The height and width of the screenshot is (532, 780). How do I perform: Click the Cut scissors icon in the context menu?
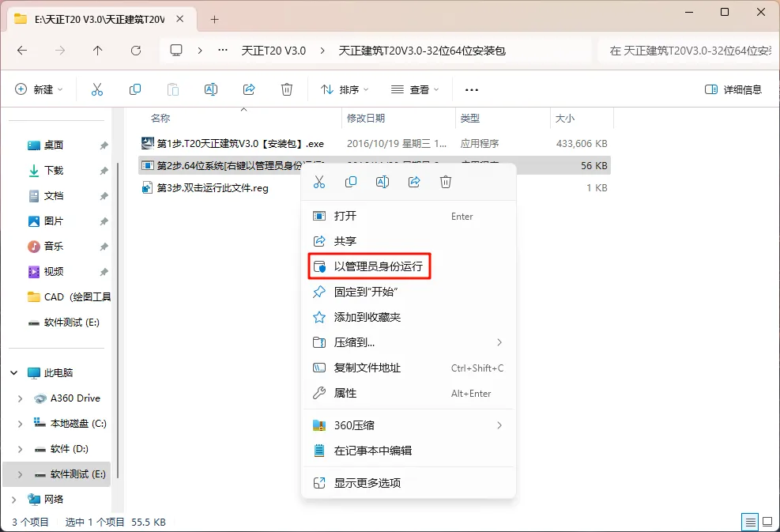(x=319, y=182)
